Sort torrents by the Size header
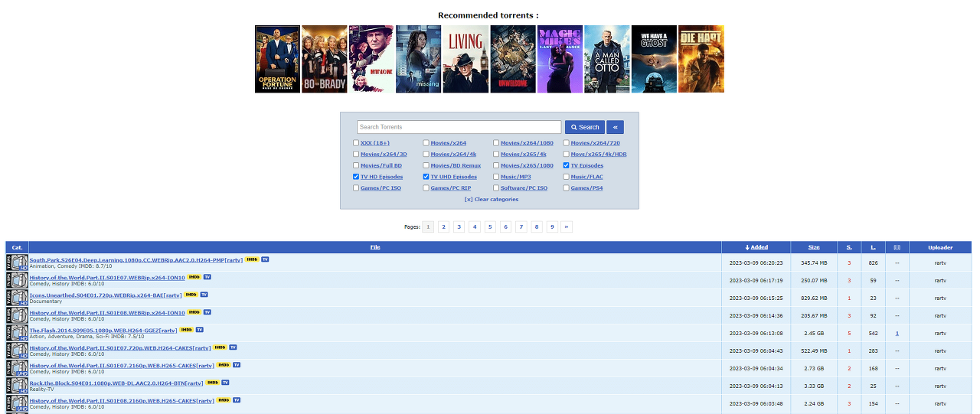Viewport: 980px width, 414px height. click(x=814, y=247)
